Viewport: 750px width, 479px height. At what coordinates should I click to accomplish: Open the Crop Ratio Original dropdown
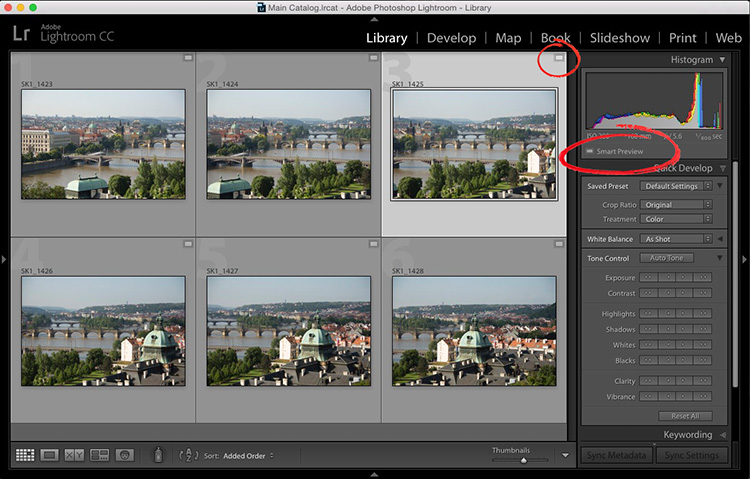click(x=676, y=205)
